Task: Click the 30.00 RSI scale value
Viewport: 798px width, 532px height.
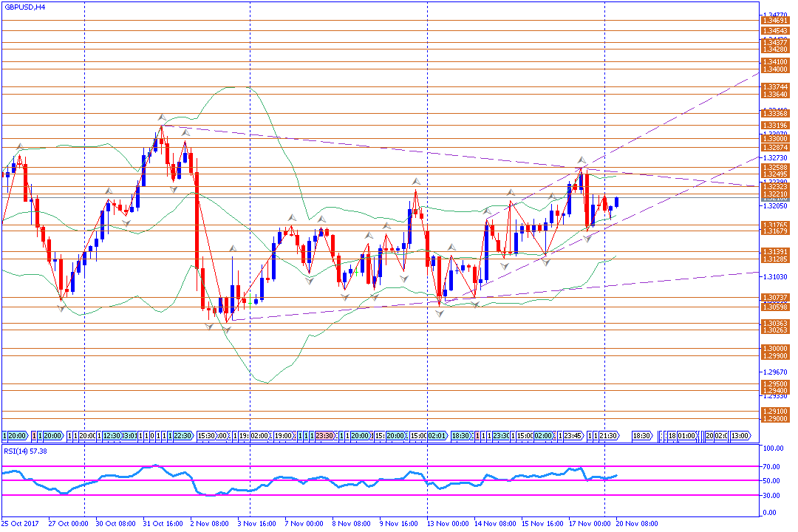Action: (x=771, y=495)
